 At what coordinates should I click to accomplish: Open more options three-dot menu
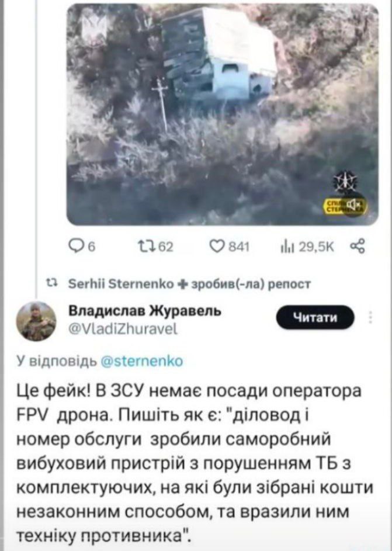click(x=370, y=317)
